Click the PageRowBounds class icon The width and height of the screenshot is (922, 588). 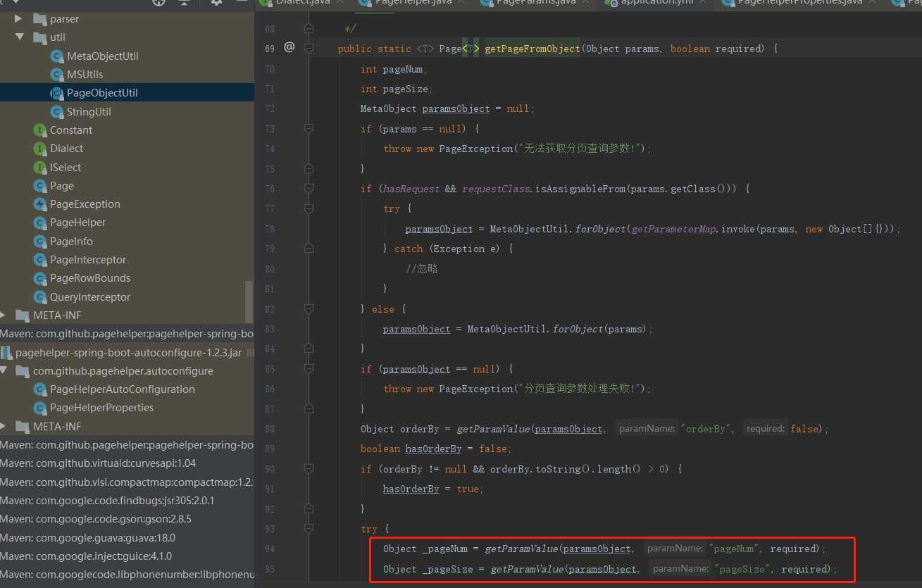pyautogui.click(x=40, y=278)
